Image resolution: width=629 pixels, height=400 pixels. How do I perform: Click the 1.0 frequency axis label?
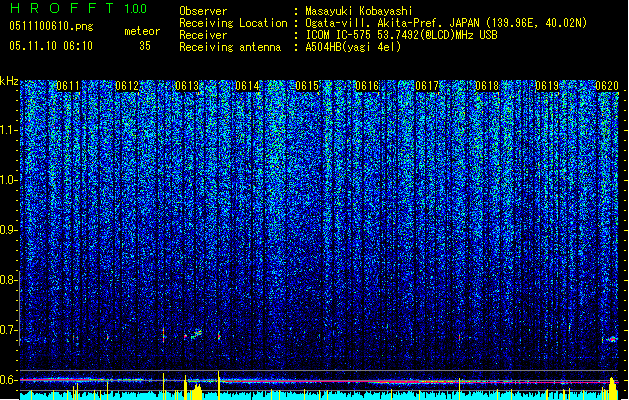(x=9, y=180)
